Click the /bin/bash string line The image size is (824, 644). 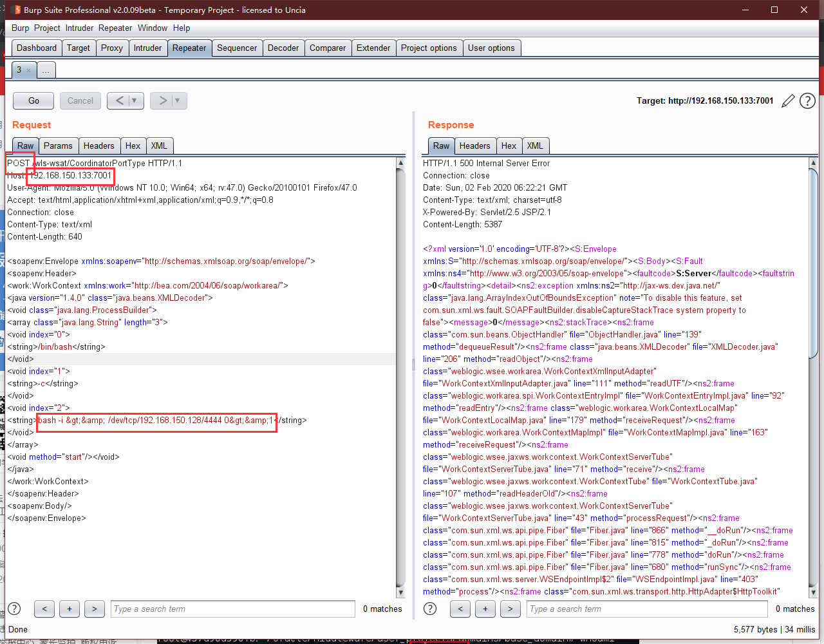click(56, 346)
